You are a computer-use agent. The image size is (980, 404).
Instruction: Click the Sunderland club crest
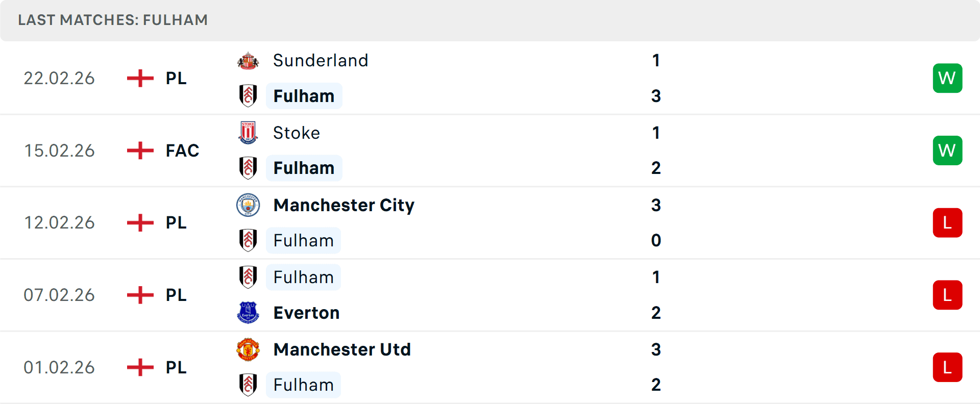(248, 60)
